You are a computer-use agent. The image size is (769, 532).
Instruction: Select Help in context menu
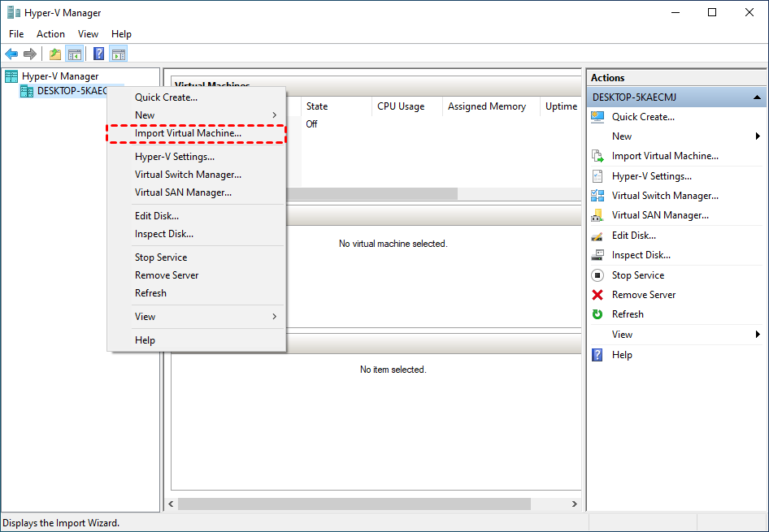[196, 340]
